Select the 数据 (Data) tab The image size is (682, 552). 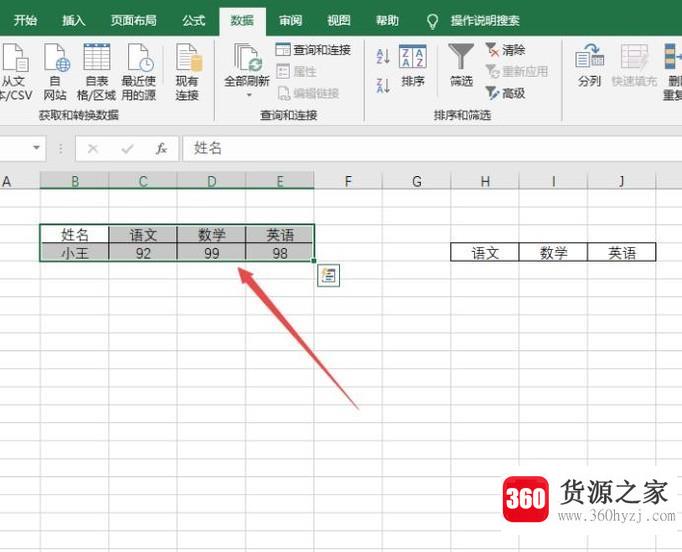tap(242, 20)
